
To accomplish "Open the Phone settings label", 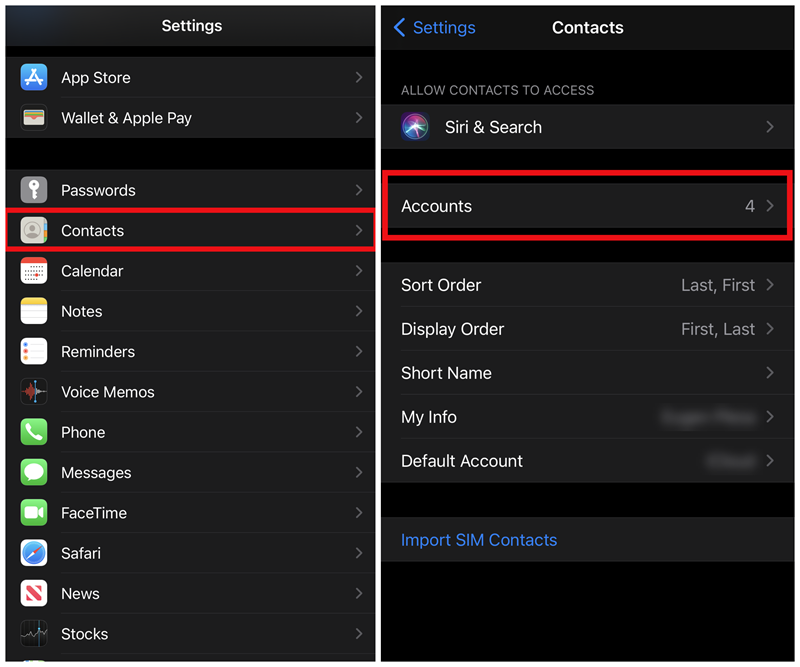I will pyautogui.click(x=83, y=432).
